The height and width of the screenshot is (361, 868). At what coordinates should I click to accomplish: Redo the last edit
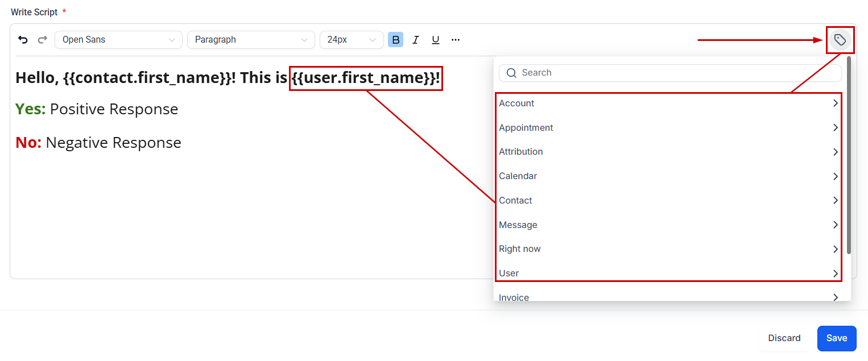42,40
